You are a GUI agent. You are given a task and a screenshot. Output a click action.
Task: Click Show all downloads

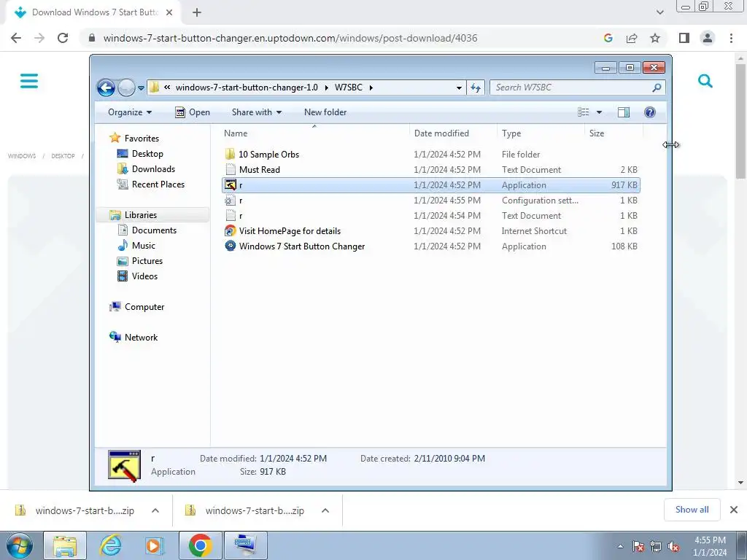point(692,510)
